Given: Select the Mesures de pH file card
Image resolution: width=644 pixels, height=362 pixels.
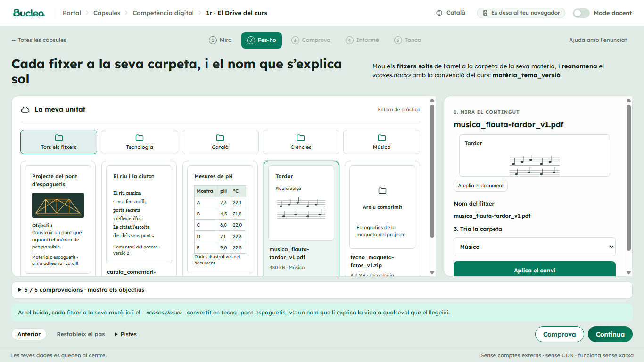Looking at the screenshot, I should tap(220, 219).
